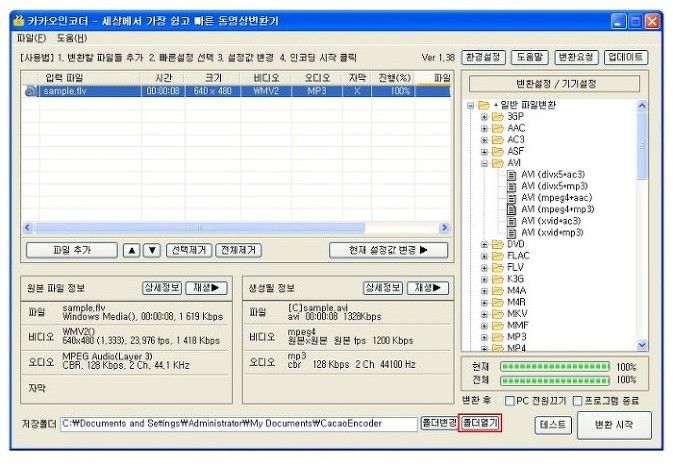Open 상세정보 for 원본 파일 정보
This screenshot has width=673, height=465.
pos(162,288)
